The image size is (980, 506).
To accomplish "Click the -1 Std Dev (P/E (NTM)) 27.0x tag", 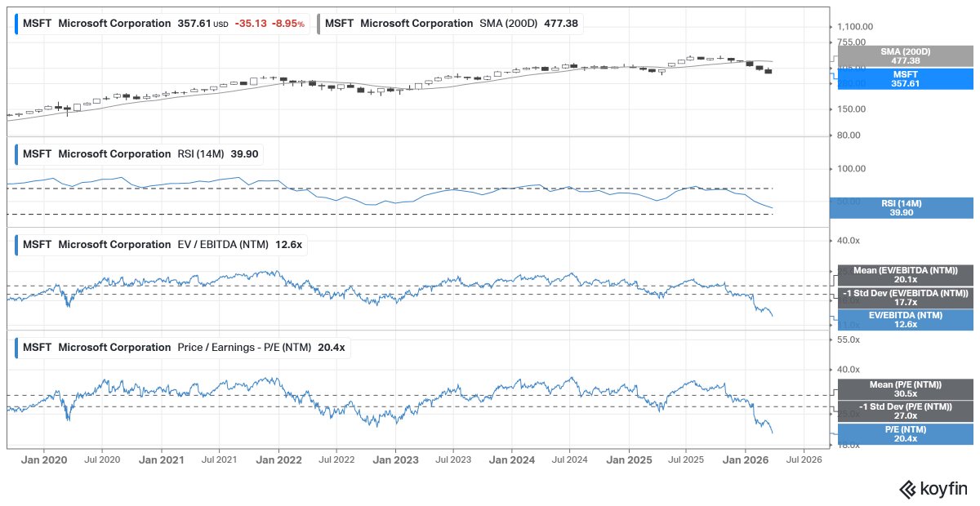I will pyautogui.click(x=906, y=411).
